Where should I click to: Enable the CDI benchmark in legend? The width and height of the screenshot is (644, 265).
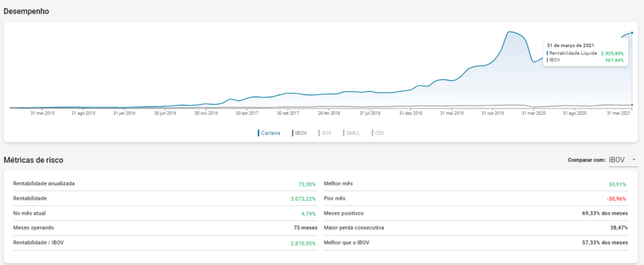[379, 133]
